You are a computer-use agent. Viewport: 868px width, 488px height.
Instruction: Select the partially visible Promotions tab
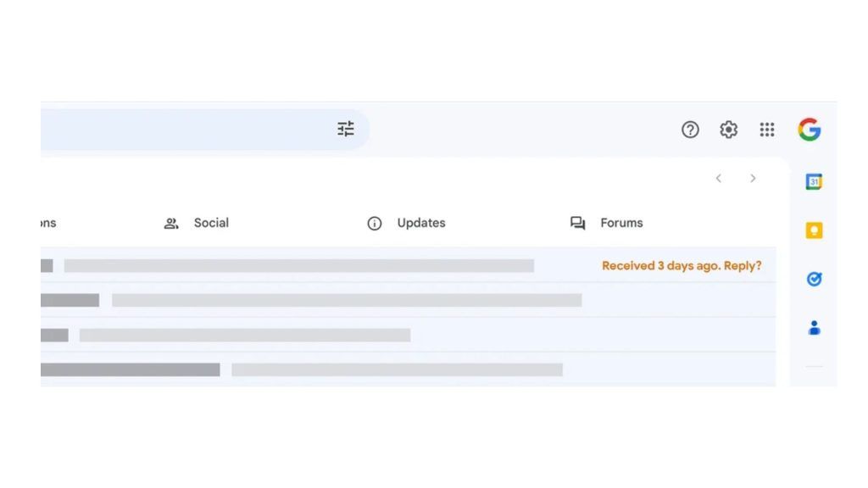pyautogui.click(x=48, y=223)
